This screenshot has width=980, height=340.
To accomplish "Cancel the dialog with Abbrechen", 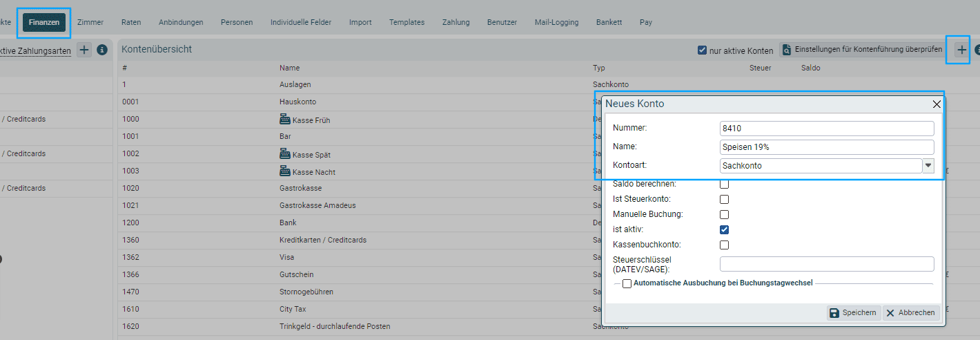I will pos(910,313).
